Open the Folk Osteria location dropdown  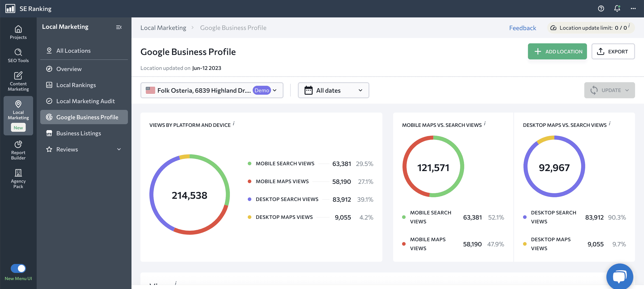pyautogui.click(x=212, y=90)
